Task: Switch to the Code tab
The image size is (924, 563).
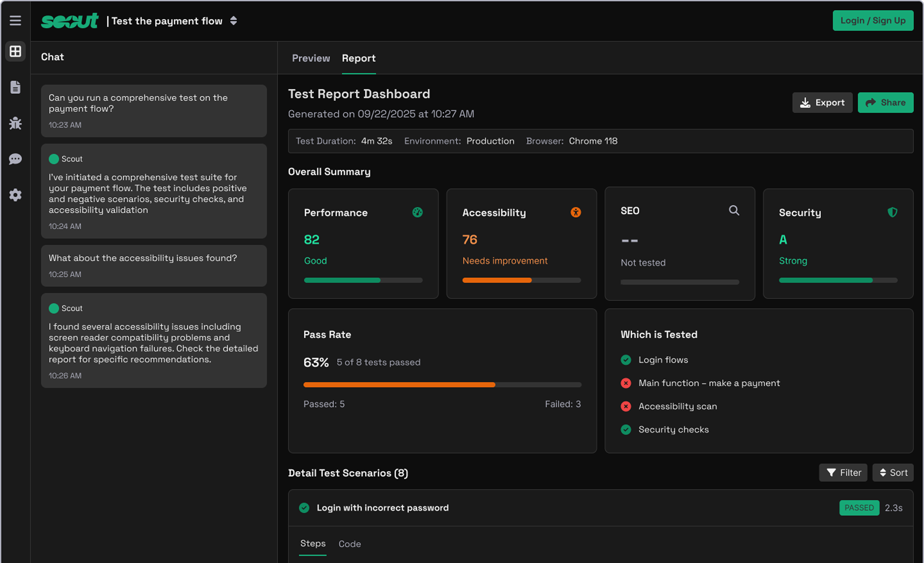Action: pyautogui.click(x=349, y=543)
